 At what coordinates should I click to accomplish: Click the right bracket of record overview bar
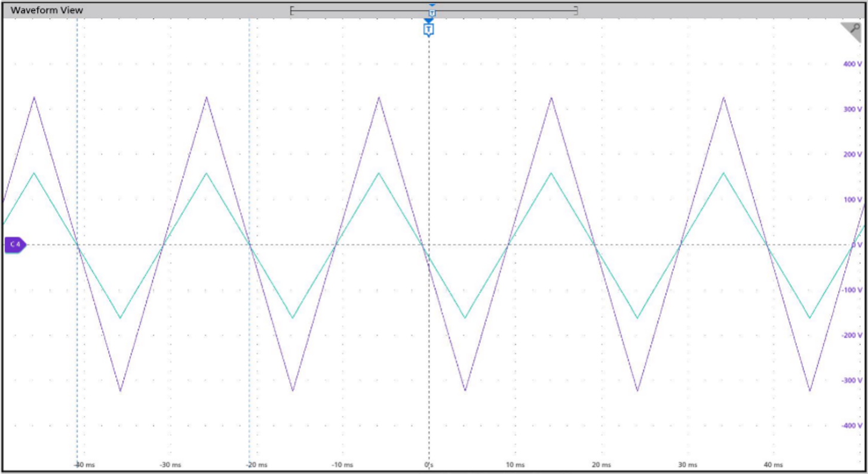(x=576, y=10)
